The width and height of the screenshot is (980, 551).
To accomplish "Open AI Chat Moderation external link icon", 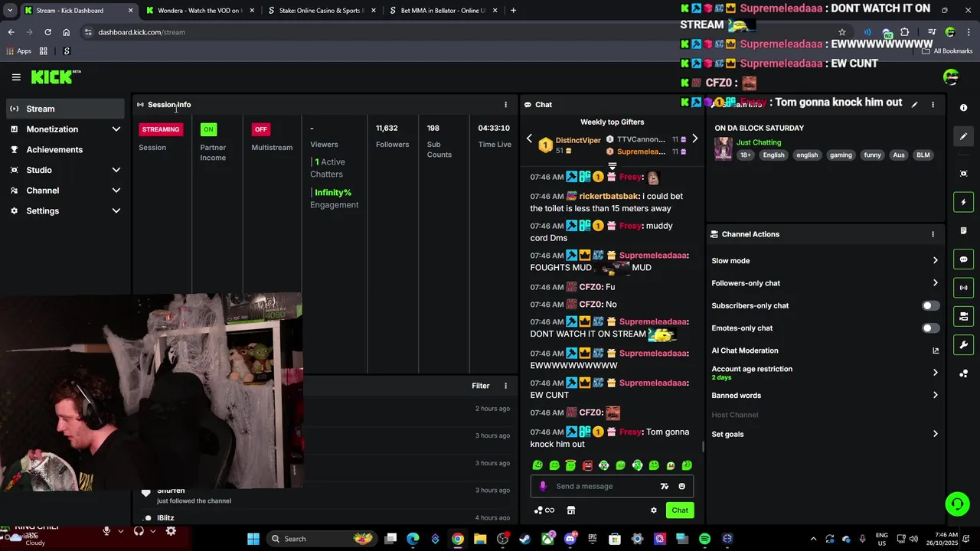I will (936, 350).
